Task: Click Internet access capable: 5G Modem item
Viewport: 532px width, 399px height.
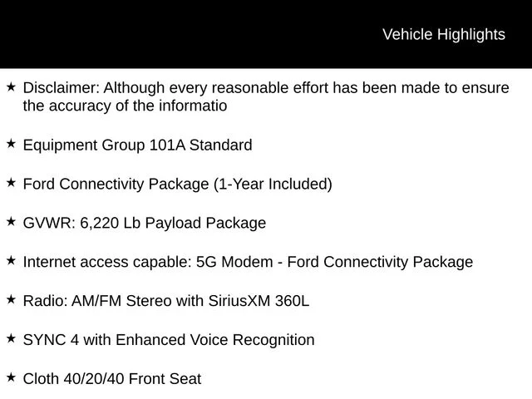Action: 248,263
